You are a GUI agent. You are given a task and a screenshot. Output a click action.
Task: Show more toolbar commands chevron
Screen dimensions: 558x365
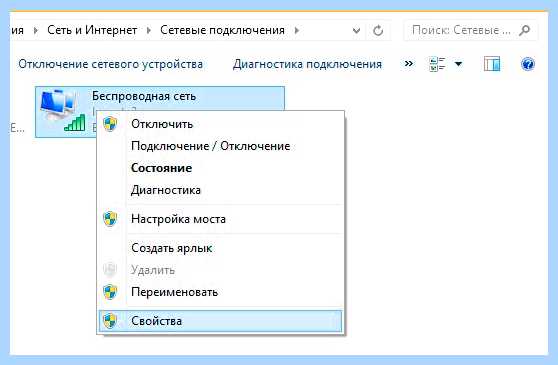point(409,64)
